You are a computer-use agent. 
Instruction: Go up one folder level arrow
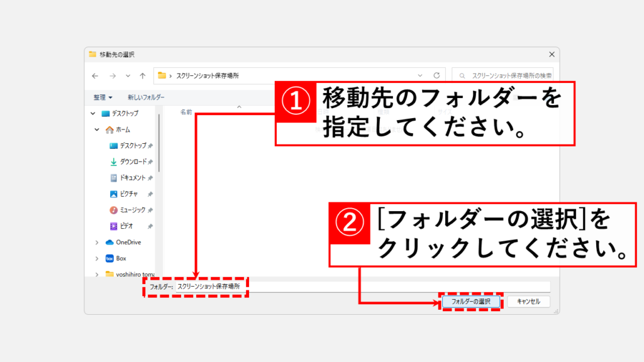[143, 76]
